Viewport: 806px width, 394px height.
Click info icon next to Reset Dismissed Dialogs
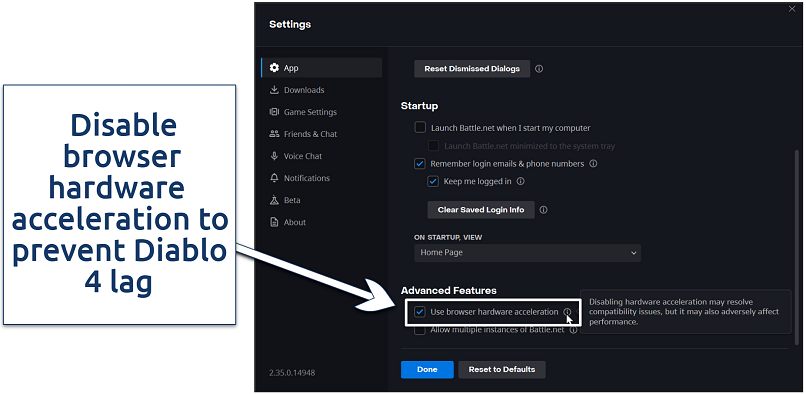(539, 68)
